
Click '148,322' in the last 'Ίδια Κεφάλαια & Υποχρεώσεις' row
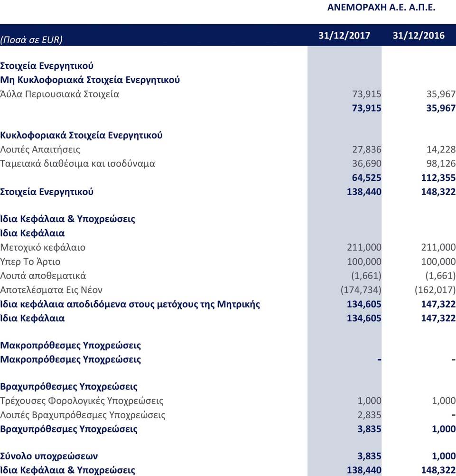click(438, 470)
